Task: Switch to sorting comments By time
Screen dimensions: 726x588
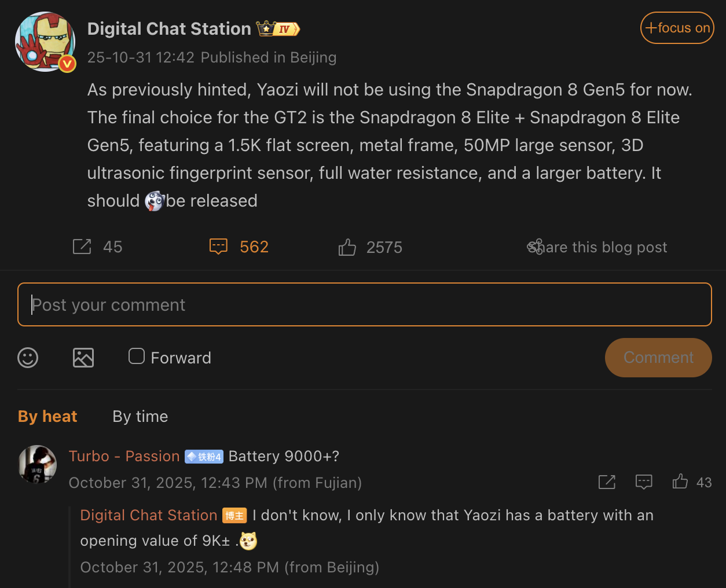Action: 140,416
